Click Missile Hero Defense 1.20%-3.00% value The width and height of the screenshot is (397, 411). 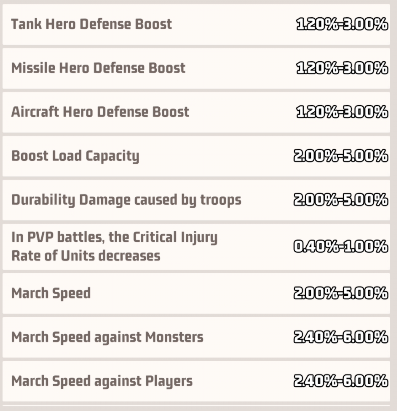click(342, 68)
